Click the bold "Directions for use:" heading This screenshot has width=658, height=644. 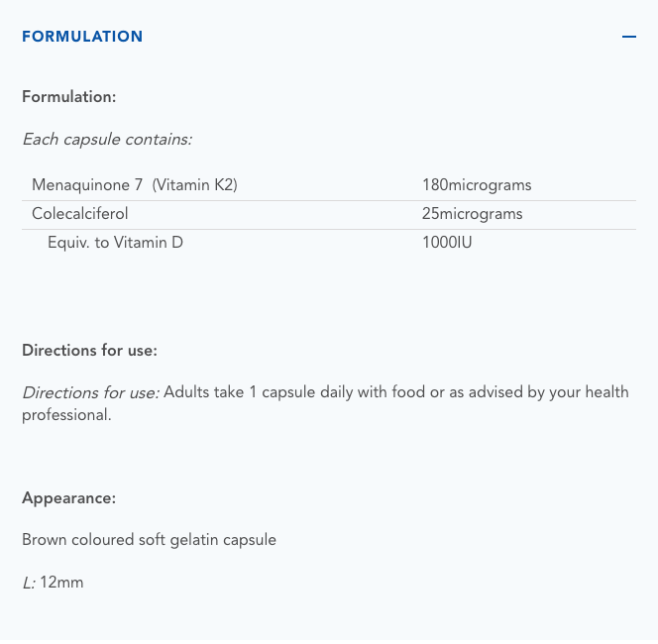(90, 351)
